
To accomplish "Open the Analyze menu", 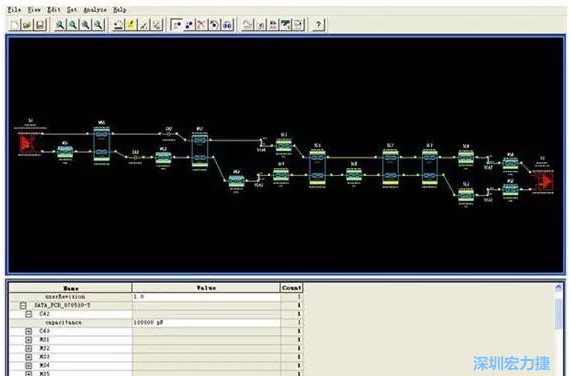I will (95, 10).
